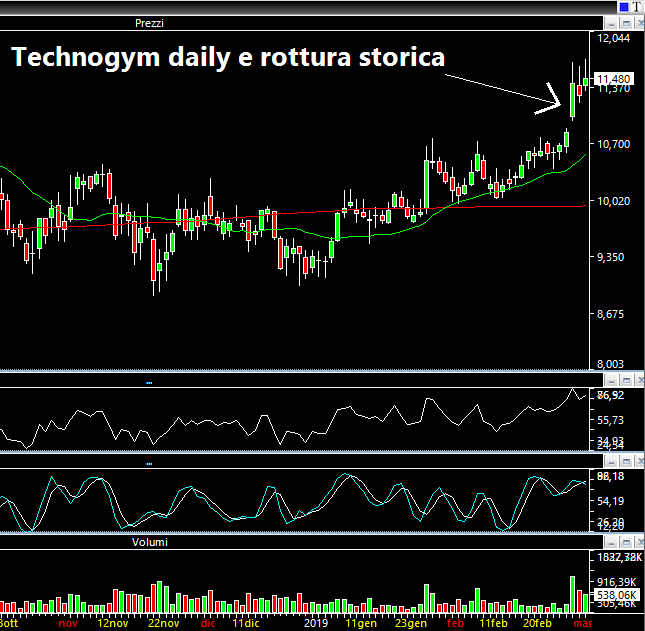Maximize the Prezzi chart panel
This screenshot has height=631, width=645.
tap(626, 24)
